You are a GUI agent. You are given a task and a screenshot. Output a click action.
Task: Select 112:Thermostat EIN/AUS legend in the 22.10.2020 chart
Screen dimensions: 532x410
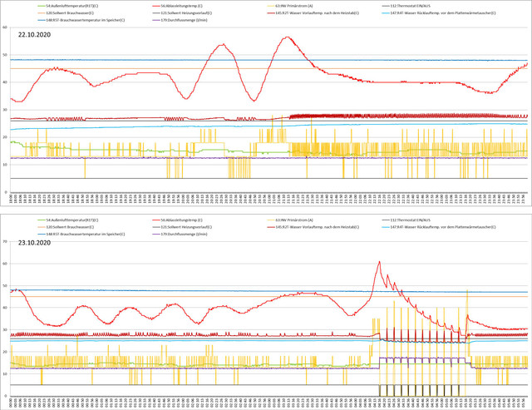click(x=406, y=6)
